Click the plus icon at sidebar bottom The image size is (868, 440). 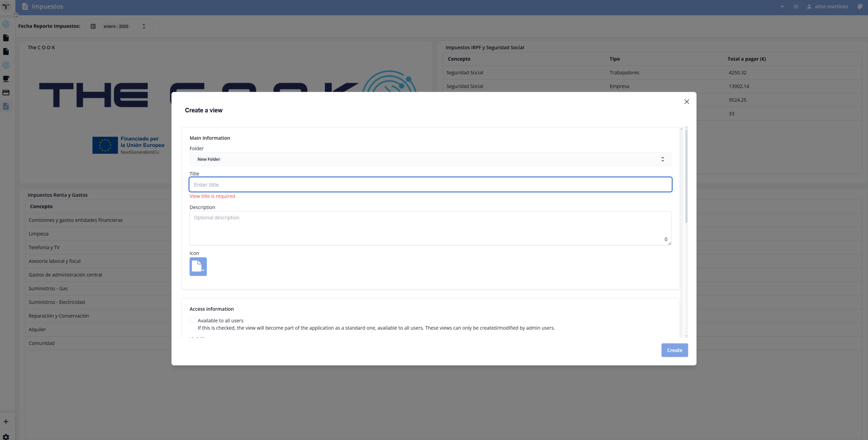click(x=6, y=422)
